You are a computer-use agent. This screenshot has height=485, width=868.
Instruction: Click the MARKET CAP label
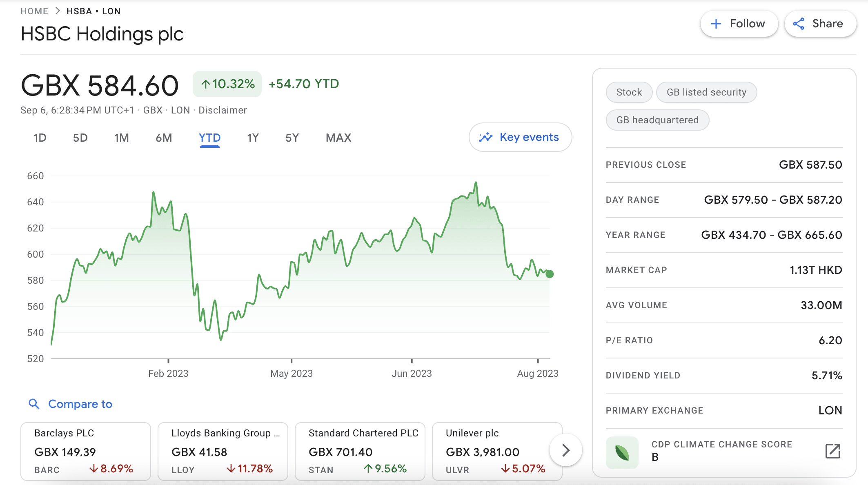coord(637,270)
